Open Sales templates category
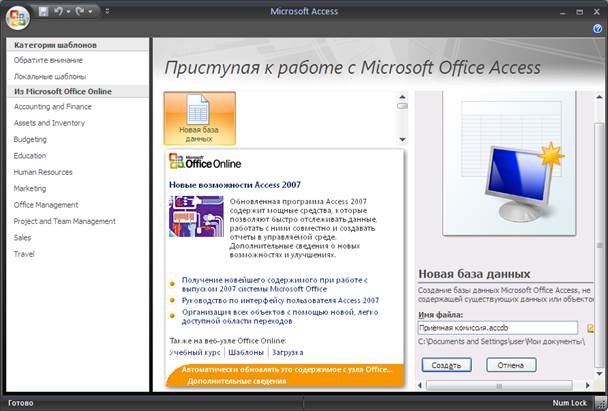Viewport: 608px width, 411px height. pyautogui.click(x=22, y=238)
